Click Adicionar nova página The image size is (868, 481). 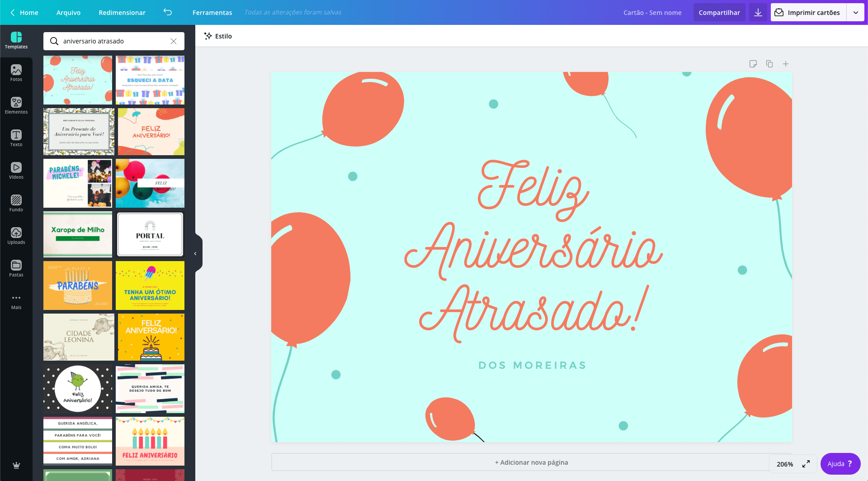[531, 462]
